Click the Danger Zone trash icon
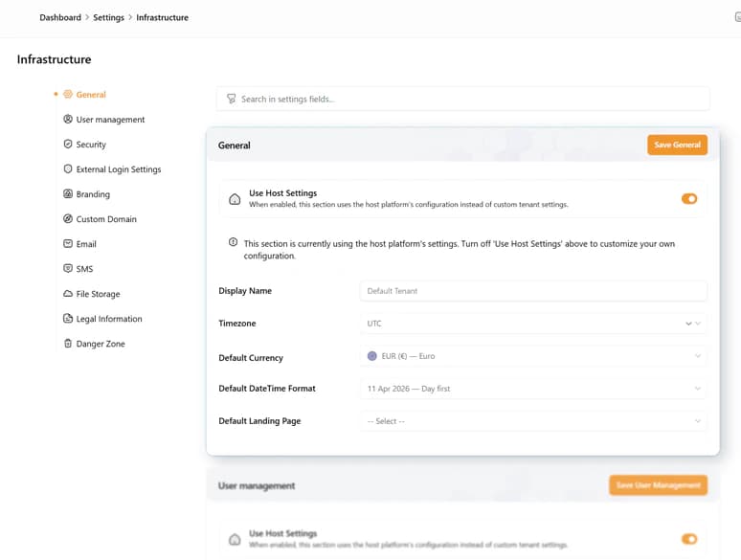Image resolution: width=741 pixels, height=560 pixels. point(68,344)
